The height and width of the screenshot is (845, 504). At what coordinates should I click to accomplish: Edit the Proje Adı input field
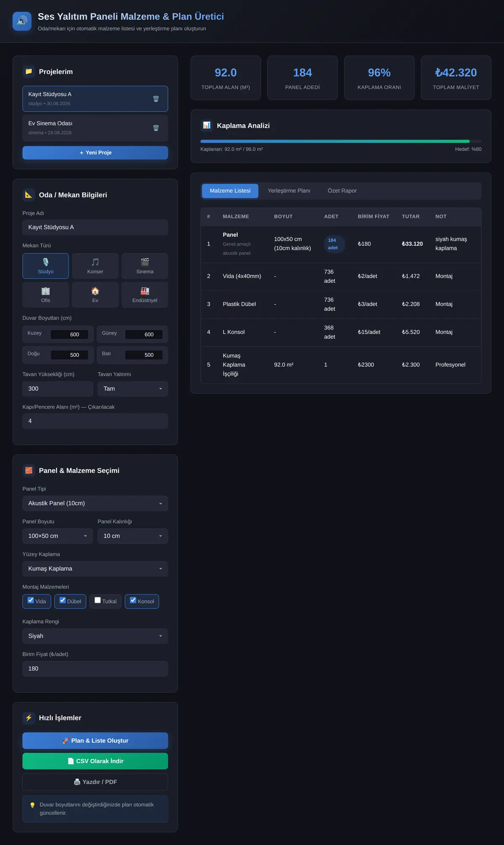point(95,227)
